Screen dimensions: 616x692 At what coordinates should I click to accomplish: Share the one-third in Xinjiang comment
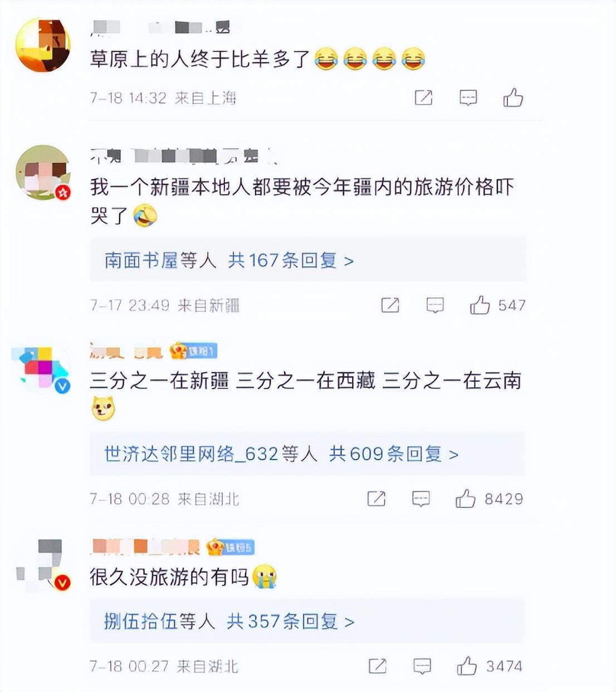pyautogui.click(x=377, y=499)
